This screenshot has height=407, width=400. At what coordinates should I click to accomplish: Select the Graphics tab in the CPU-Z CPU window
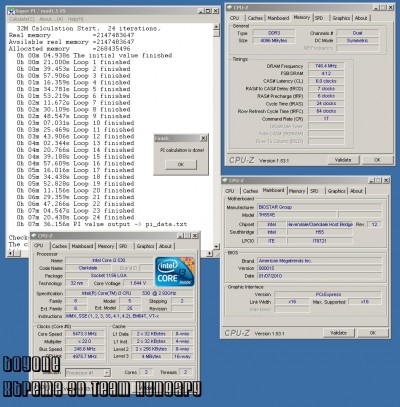point(145,246)
